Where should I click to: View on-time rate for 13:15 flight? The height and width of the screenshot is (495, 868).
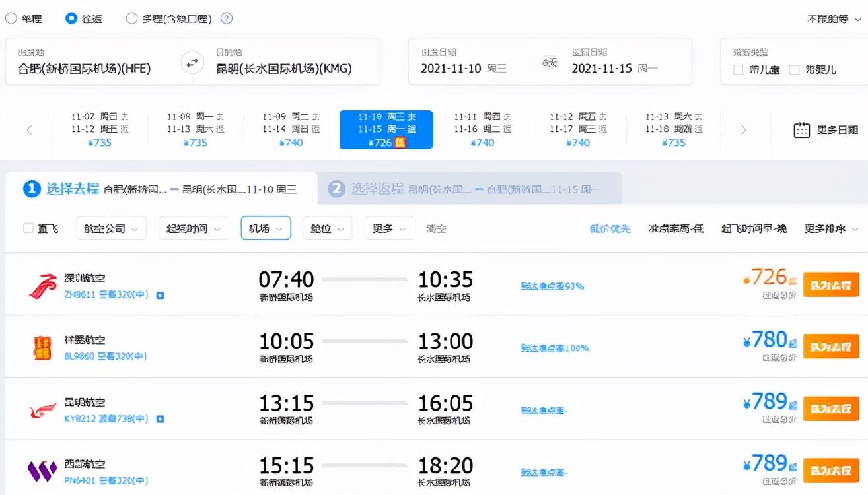tap(544, 410)
